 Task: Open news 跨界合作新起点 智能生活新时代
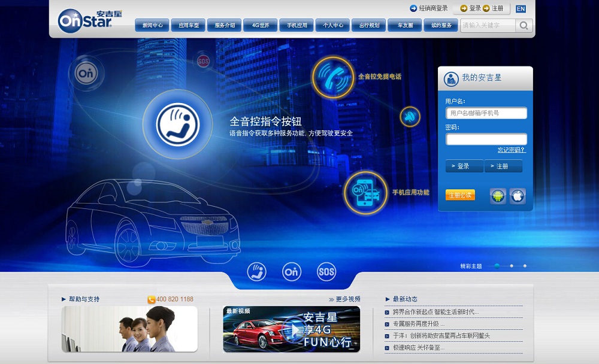(x=435, y=312)
